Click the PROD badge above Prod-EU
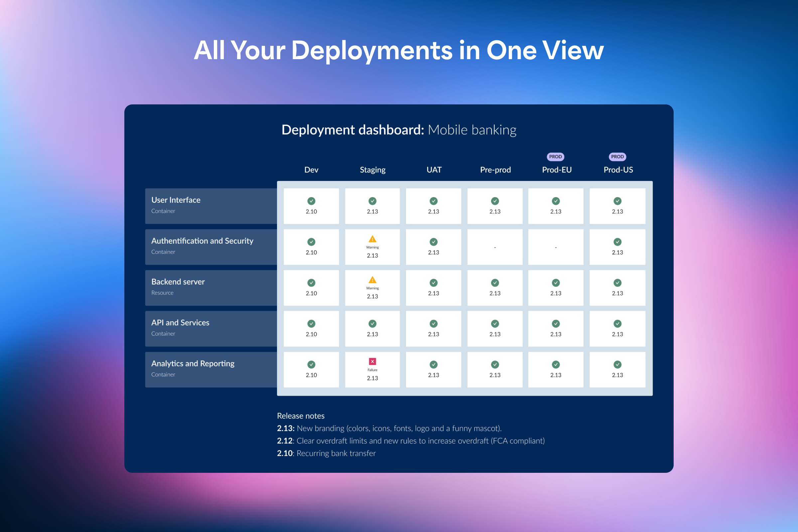The image size is (798, 532). pos(555,157)
